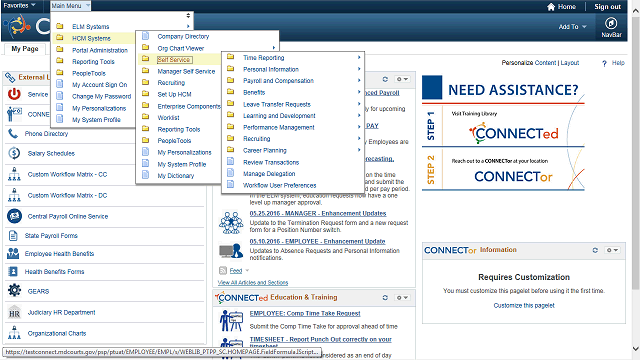Screen dimensions: 640x360
Task: Click the Time Reporting folder icon
Action: point(231,57)
